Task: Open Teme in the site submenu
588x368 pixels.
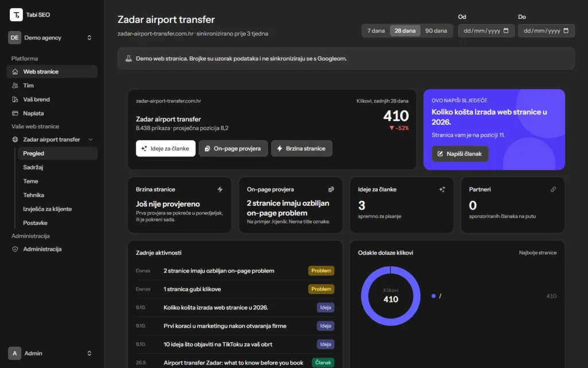Action: point(58,181)
